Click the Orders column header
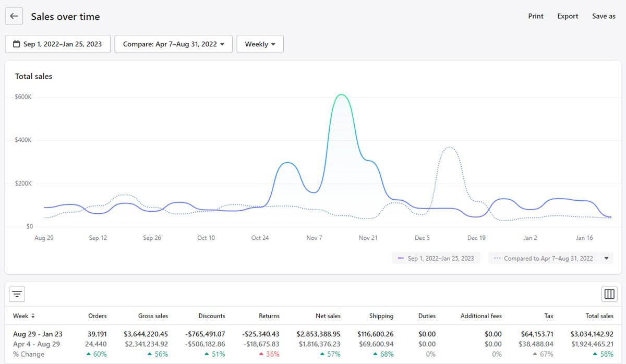Image resolution: width=626 pixels, height=364 pixels. (x=98, y=316)
